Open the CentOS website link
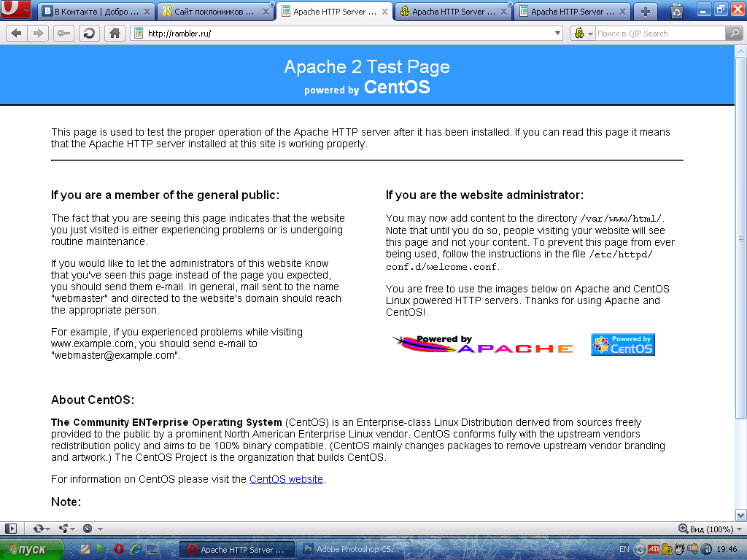747x560 pixels. (x=286, y=479)
